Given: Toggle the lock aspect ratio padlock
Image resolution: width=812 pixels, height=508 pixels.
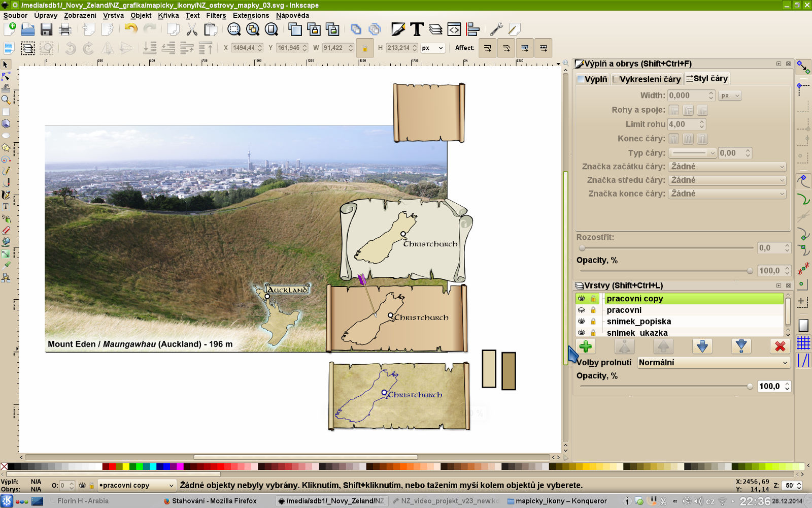Looking at the screenshot, I should click(364, 48).
